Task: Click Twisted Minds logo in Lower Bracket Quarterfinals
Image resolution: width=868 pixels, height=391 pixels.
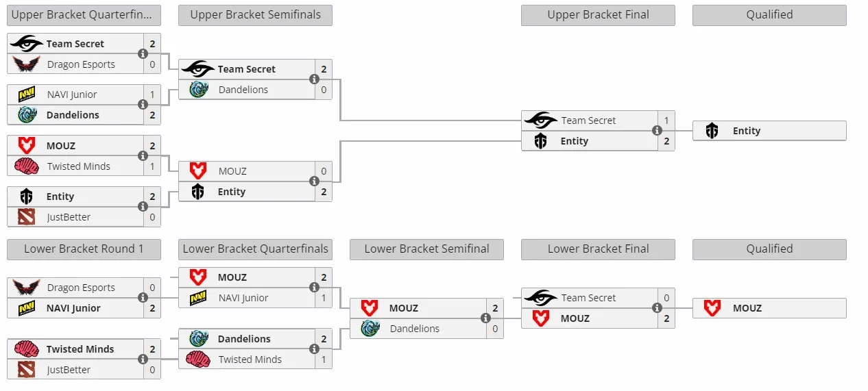Action: click(198, 360)
